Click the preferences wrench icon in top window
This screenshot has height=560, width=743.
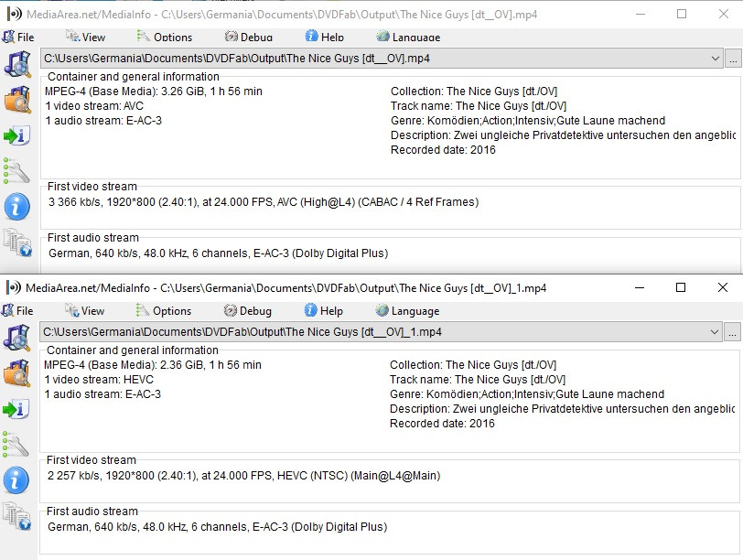[16, 170]
